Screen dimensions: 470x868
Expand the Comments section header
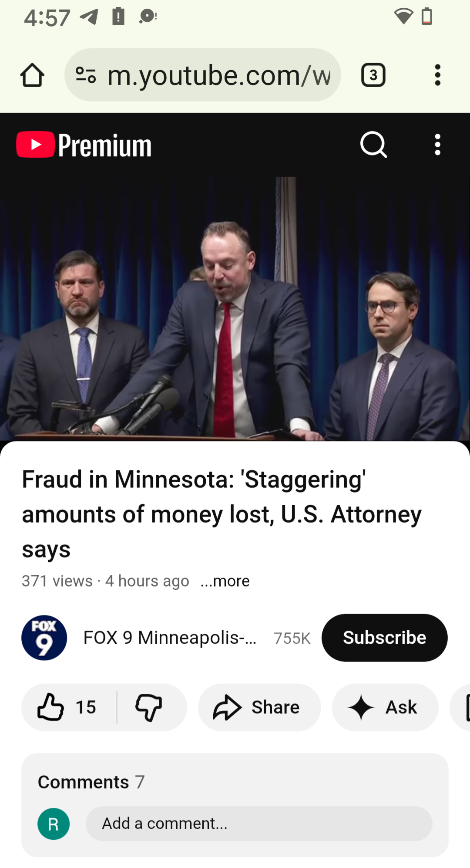click(91, 782)
